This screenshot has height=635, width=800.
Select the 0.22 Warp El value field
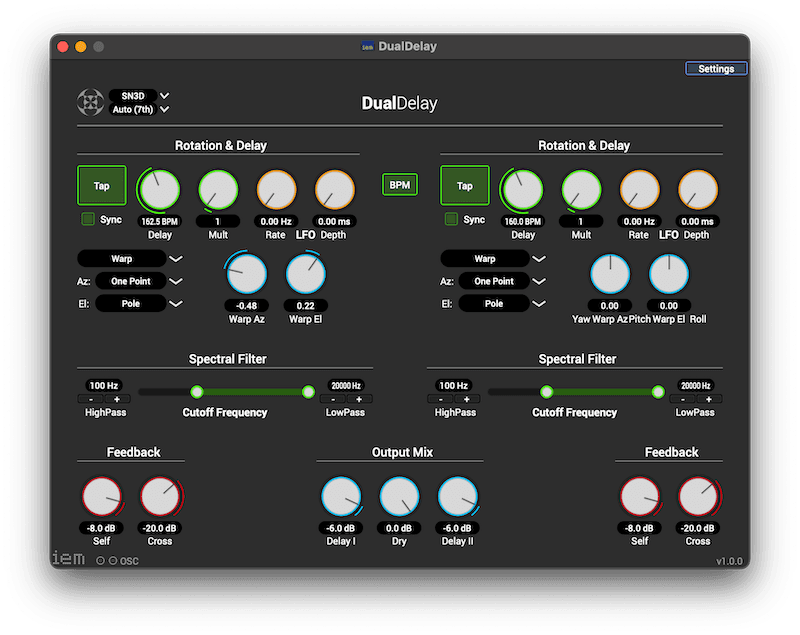306,306
